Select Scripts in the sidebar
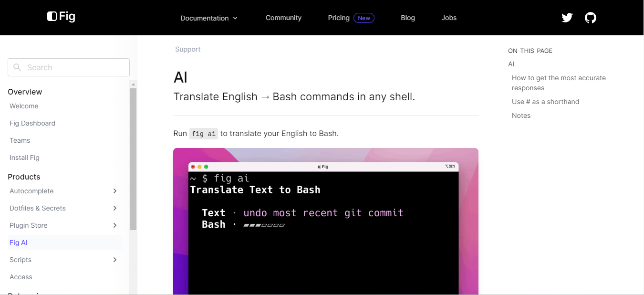 coord(21,260)
